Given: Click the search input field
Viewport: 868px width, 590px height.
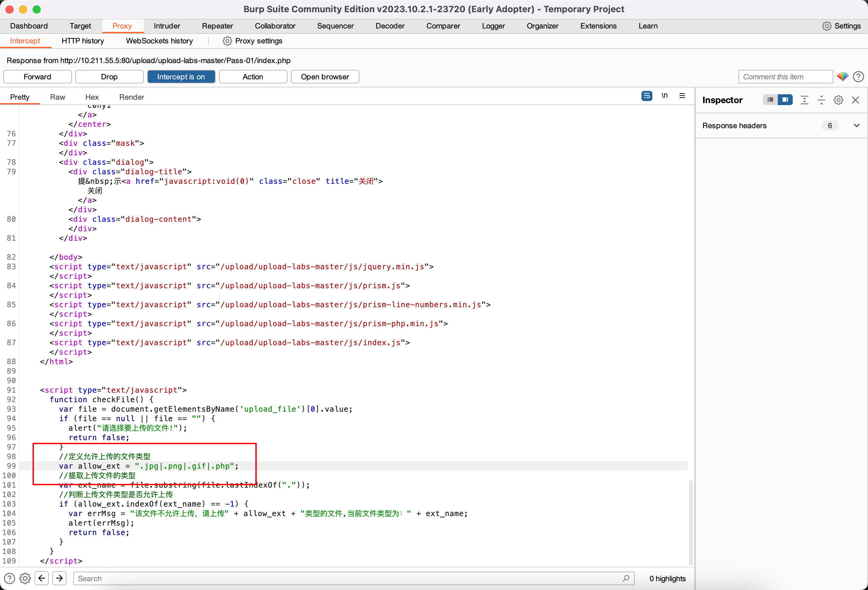Looking at the screenshot, I should tap(352, 578).
